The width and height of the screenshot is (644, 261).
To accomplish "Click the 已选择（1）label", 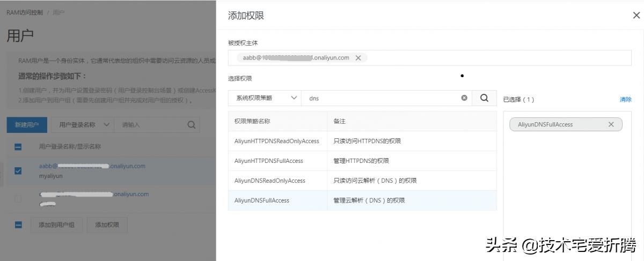I will (x=518, y=100).
